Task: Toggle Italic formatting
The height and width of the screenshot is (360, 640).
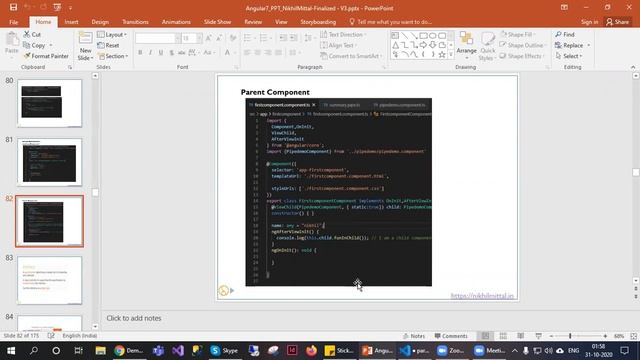Action: (x=150, y=52)
